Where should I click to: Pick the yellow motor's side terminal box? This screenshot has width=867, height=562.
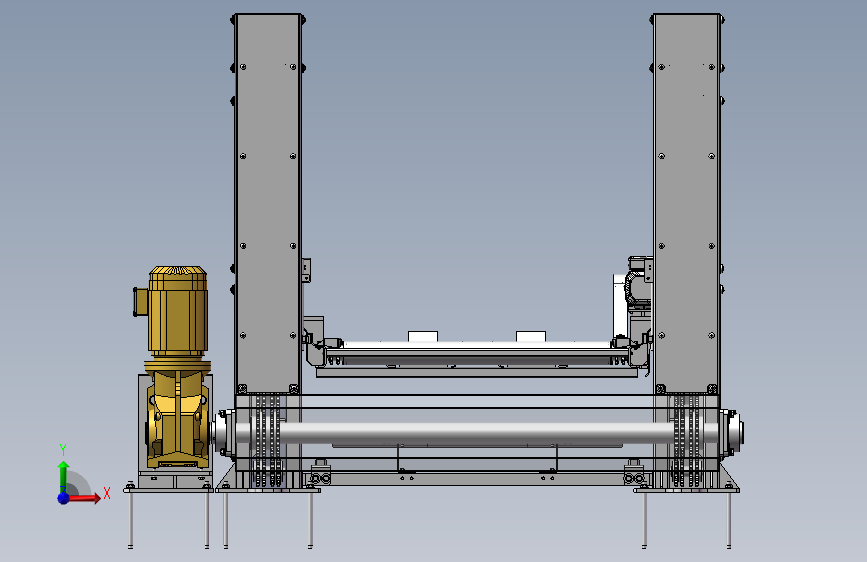140,301
